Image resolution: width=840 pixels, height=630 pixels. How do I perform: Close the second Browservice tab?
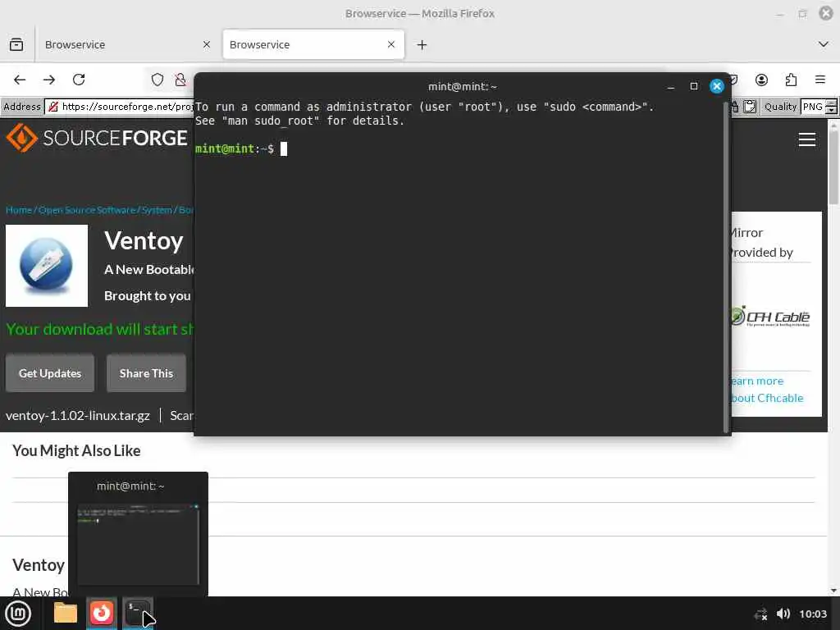(391, 44)
